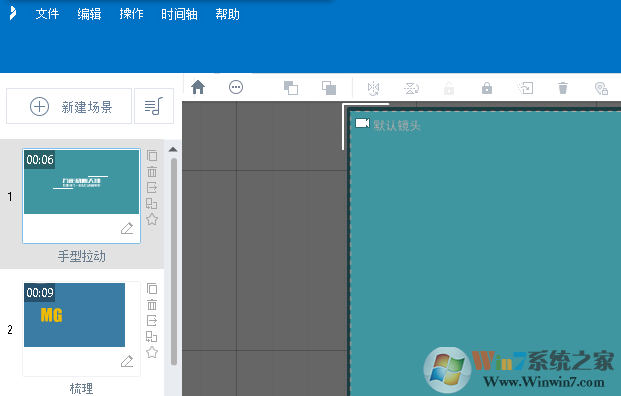Image resolution: width=621 pixels, height=396 pixels.
Task: Click the location lock icon
Action: coord(601,88)
